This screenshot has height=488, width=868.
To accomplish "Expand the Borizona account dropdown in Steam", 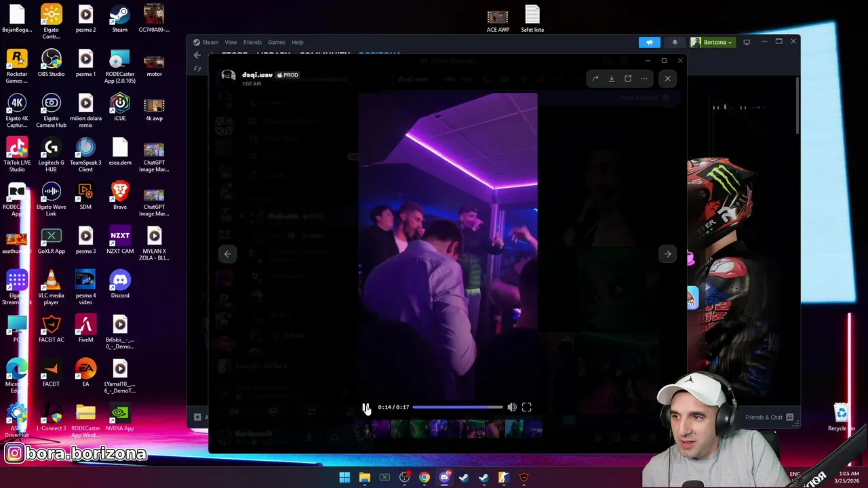I will [712, 42].
